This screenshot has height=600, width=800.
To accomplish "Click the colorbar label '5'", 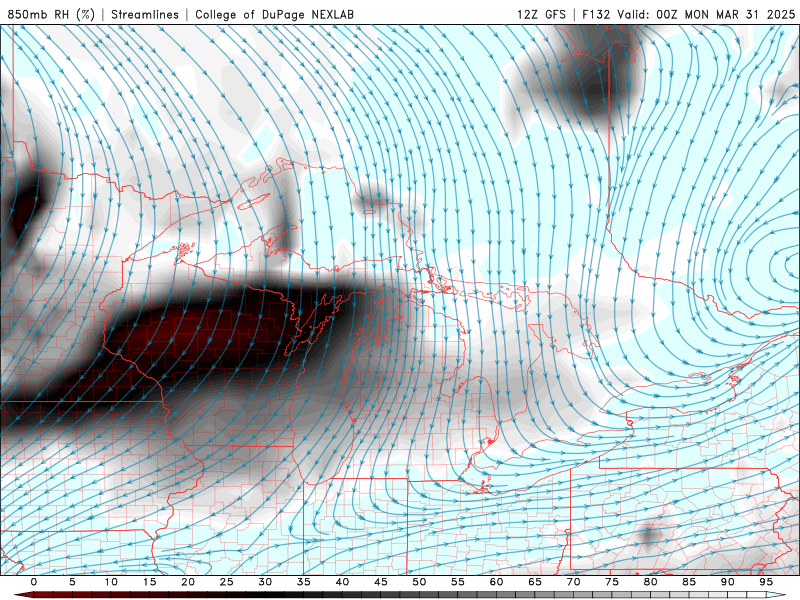I will (72, 582).
